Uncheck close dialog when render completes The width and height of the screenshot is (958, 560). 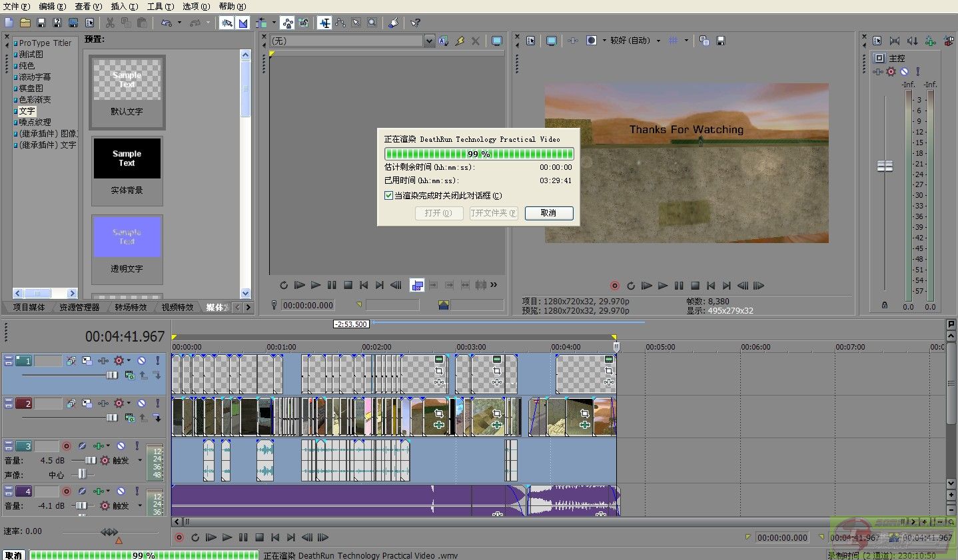coord(388,196)
